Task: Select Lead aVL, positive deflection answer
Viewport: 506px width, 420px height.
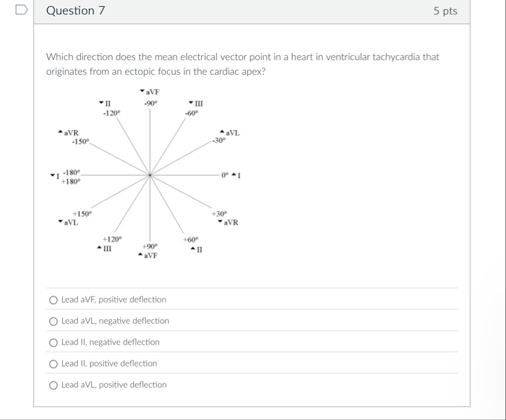Action: [x=52, y=385]
